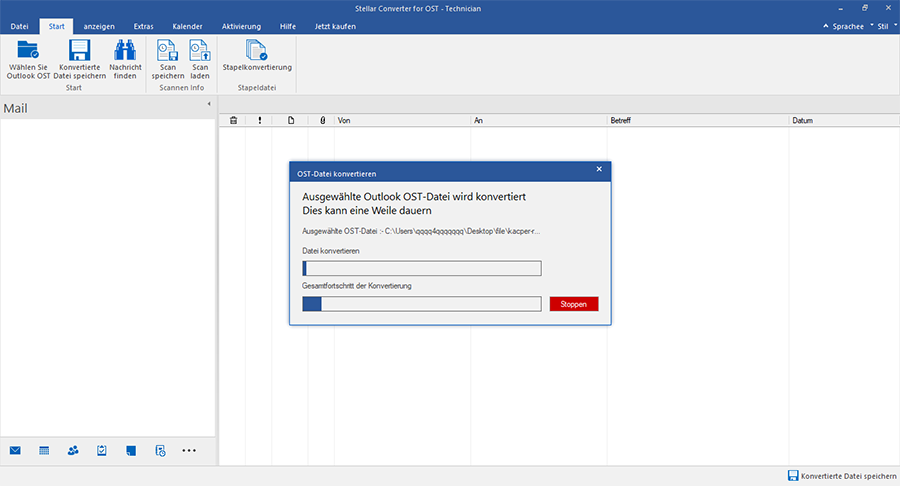Switch to the Aktivierung tab
The image size is (900, 486).
point(241,26)
